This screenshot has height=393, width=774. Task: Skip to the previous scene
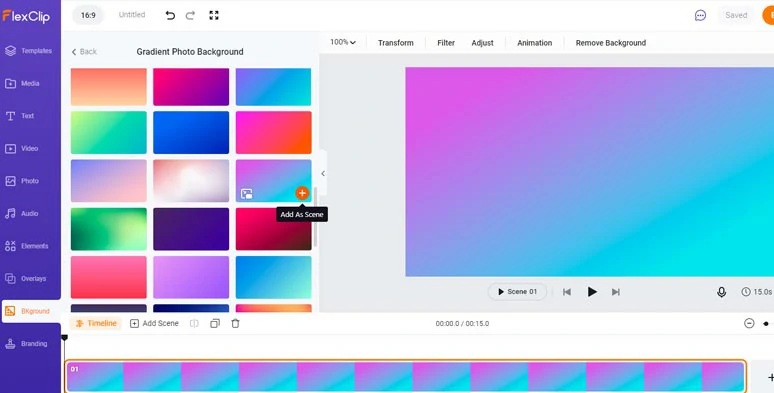coord(567,292)
